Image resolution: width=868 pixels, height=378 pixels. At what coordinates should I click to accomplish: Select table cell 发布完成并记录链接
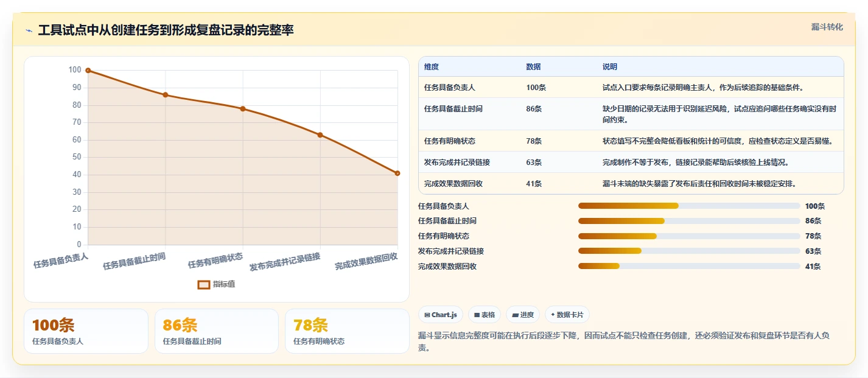point(457,163)
